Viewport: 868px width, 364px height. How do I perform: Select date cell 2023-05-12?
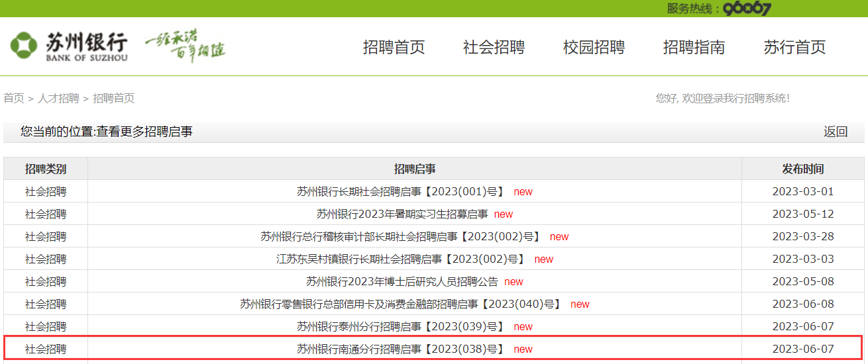(x=803, y=214)
